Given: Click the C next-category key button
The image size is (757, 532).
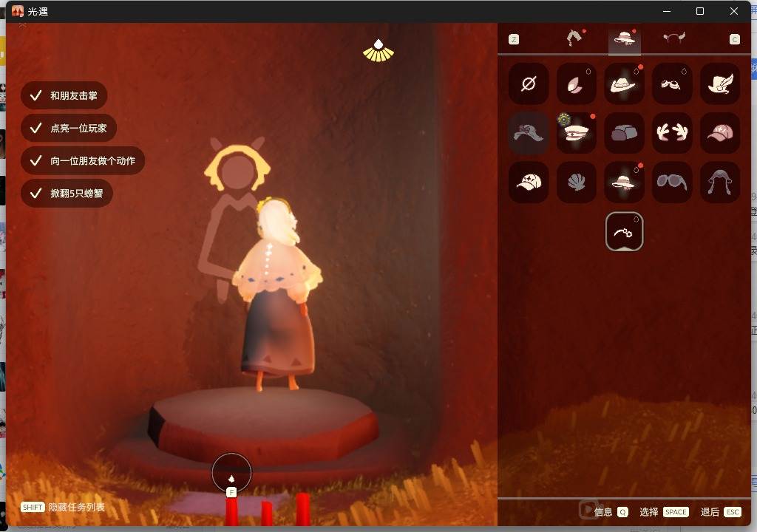Looking at the screenshot, I should click(x=734, y=40).
